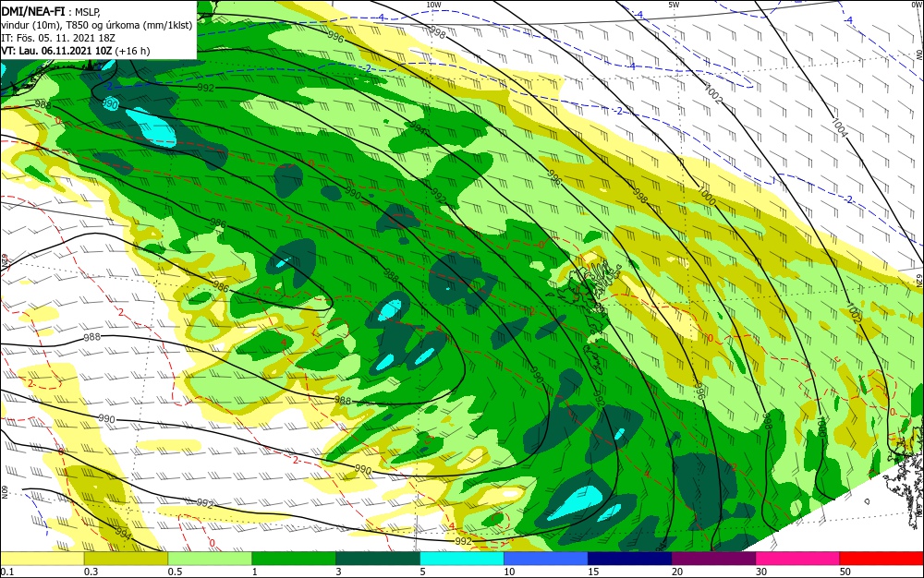Click the "10W" longitude label

point(433,5)
